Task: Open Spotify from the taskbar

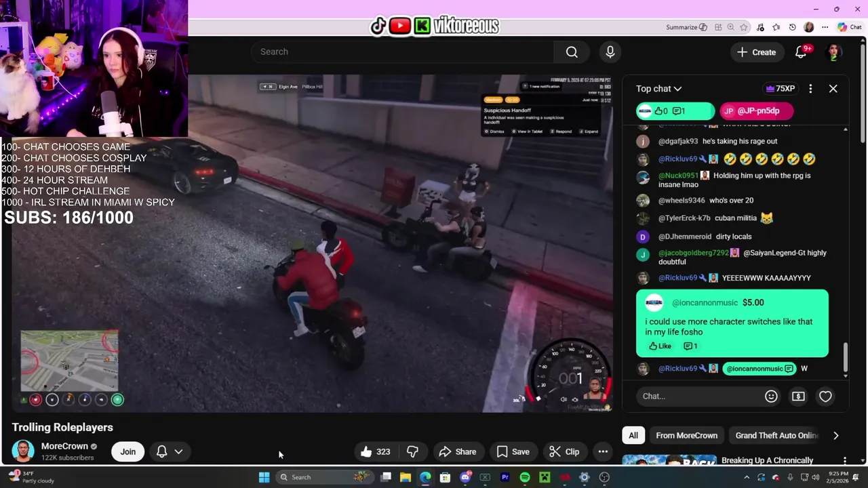Action: 525,477
